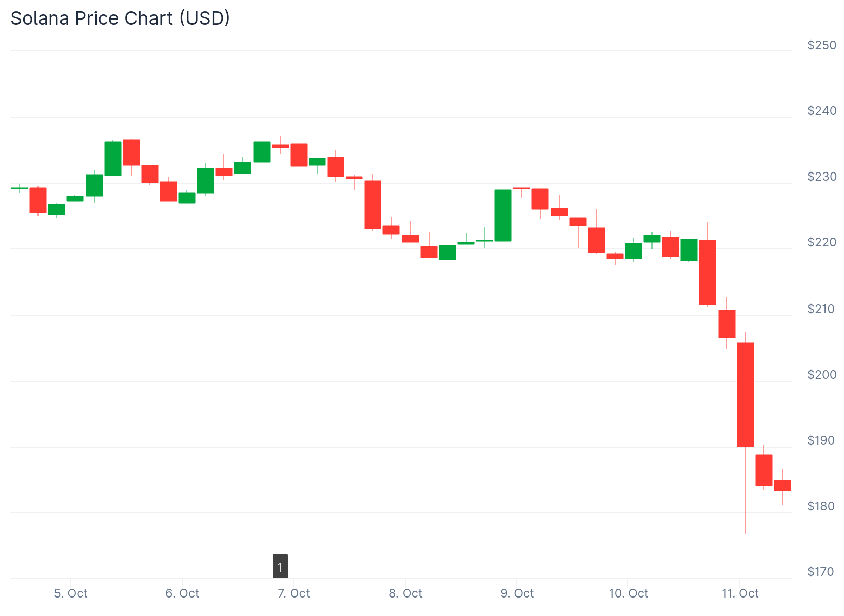This screenshot has height=616, width=844.
Task: Click the tall green candle before 9. Oct
Action: 503,216
